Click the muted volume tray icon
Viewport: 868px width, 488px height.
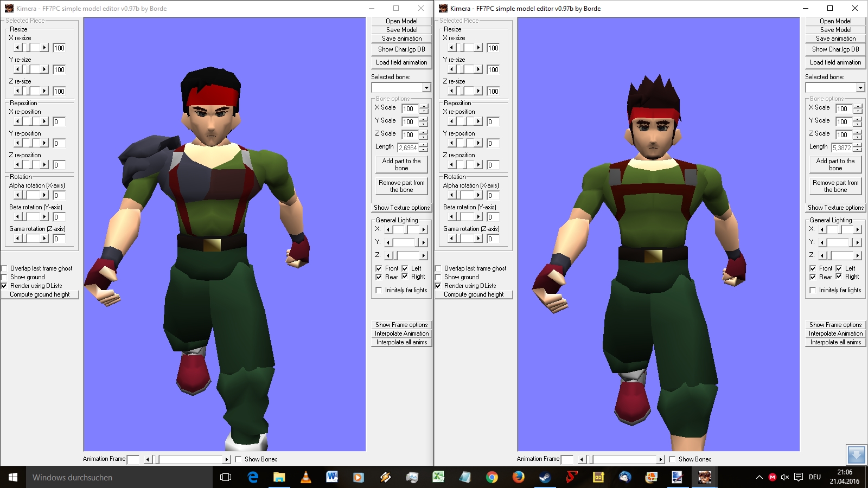click(784, 477)
